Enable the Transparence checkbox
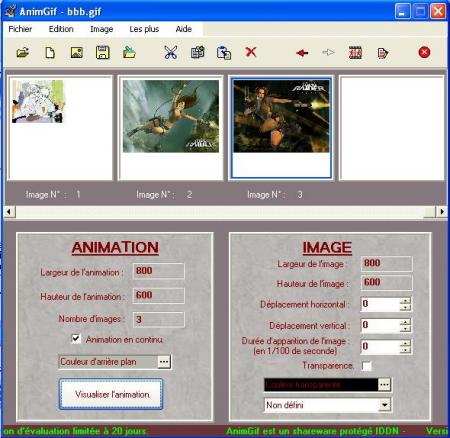 click(x=366, y=366)
